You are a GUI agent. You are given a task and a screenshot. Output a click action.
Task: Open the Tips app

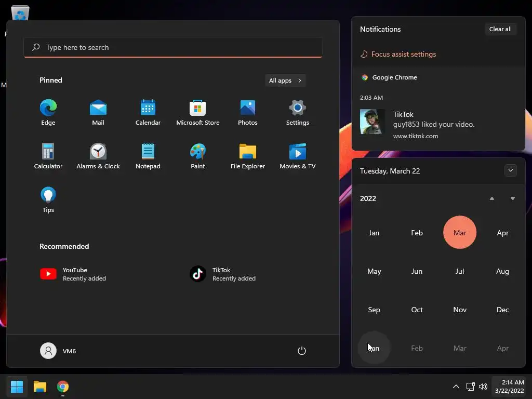[48, 200]
